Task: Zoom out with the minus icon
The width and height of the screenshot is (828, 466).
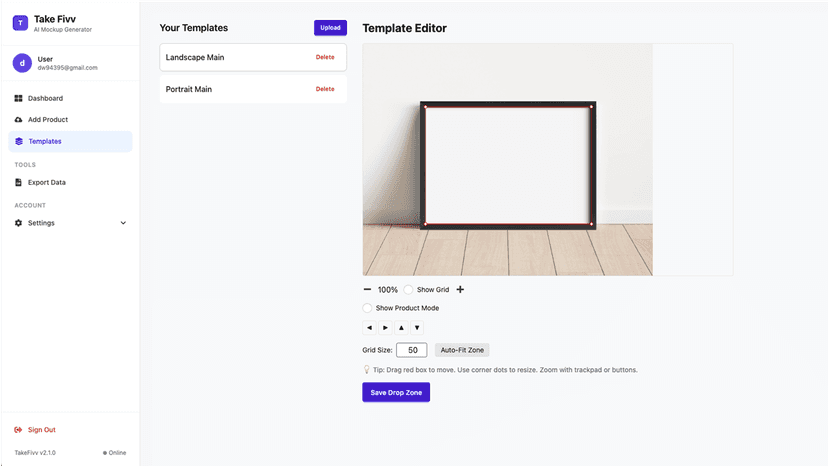Action: click(367, 290)
